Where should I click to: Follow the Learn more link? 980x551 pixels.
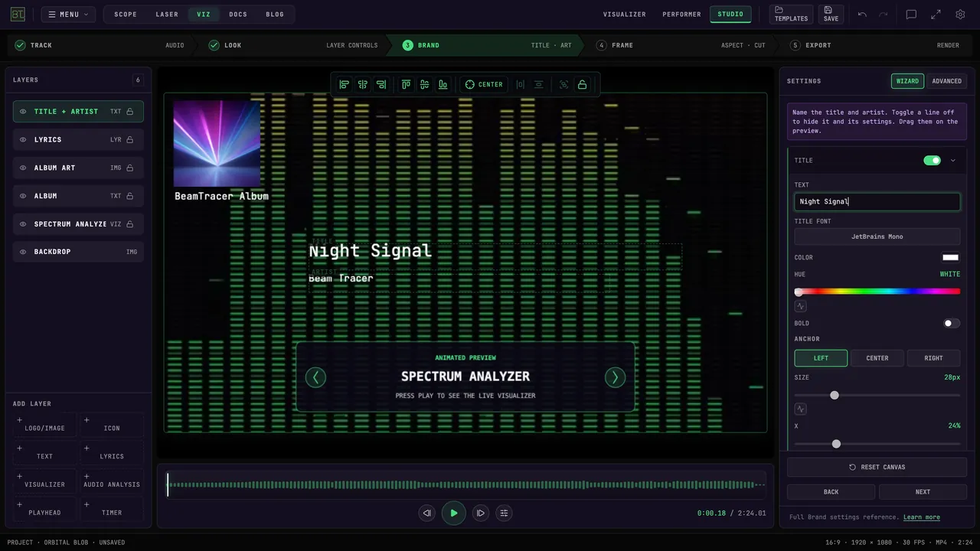[922, 517]
